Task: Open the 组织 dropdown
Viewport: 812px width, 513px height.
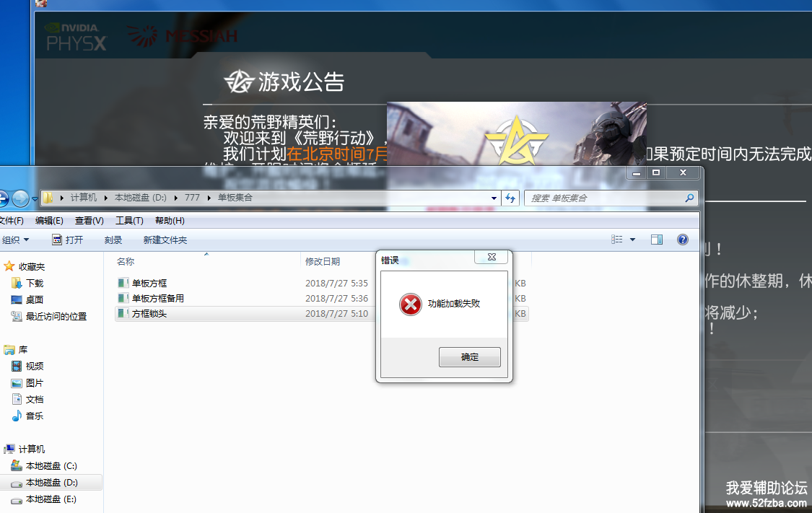Action: 15,240
